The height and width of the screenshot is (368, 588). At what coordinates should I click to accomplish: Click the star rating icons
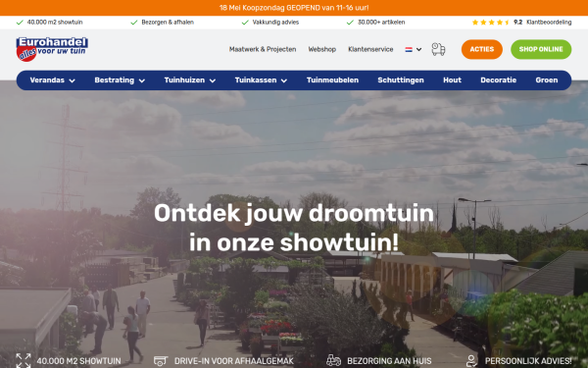(x=491, y=23)
